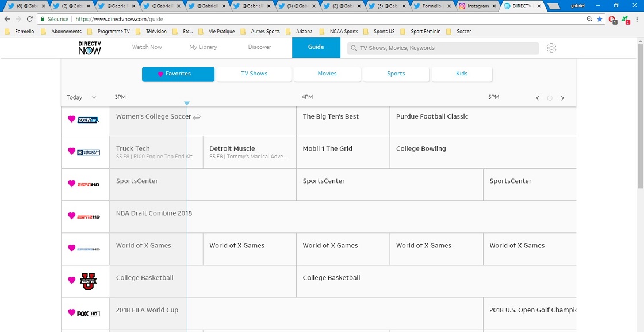Select the Sports filter button
Screen dimensions: 644x332
396,74
